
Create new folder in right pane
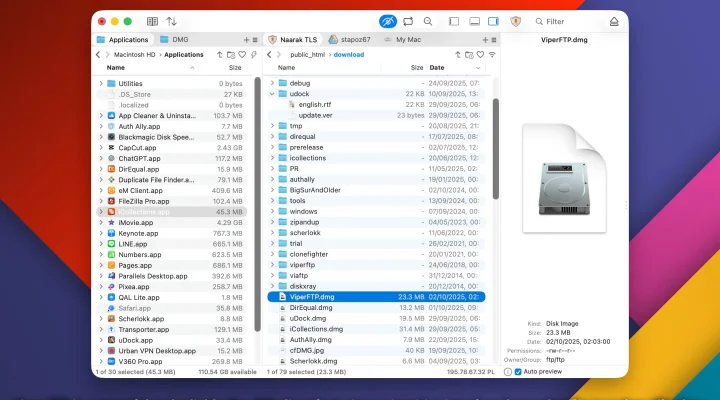click(469, 55)
